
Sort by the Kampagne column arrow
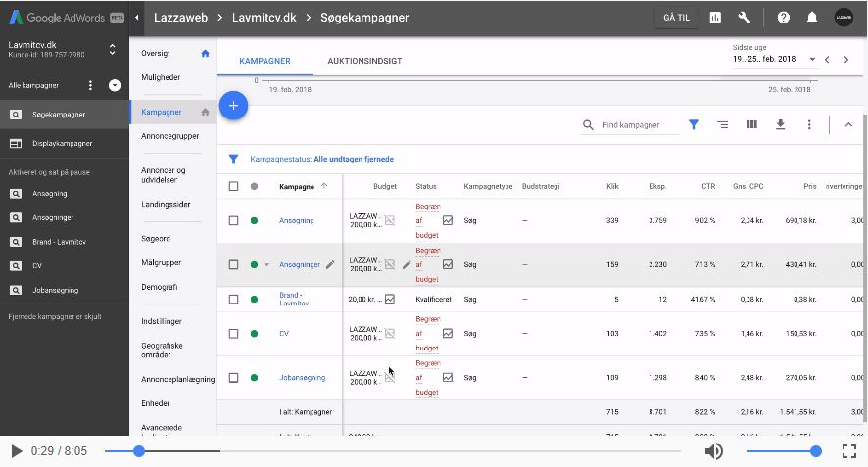point(324,186)
